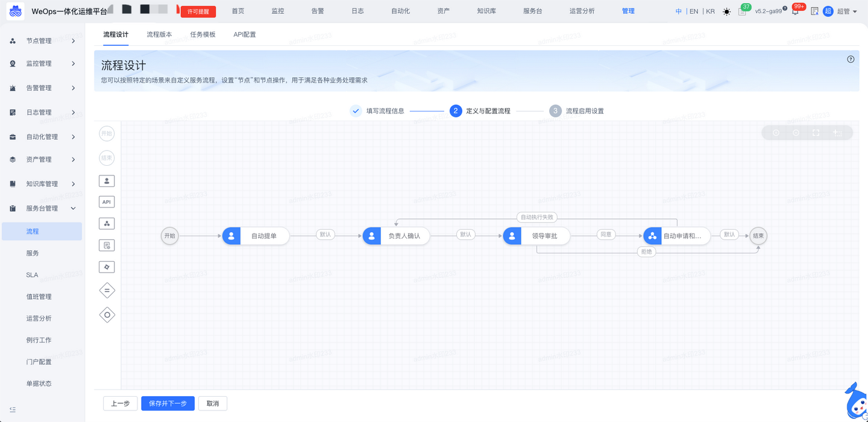868x422 pixels.
Task: Open the 监控 menu in the top navigation
Action: click(277, 11)
